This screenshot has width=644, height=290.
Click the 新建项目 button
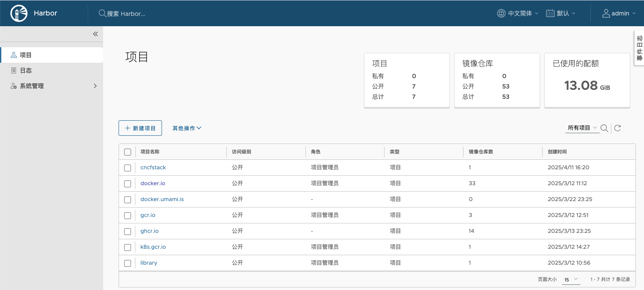point(140,128)
